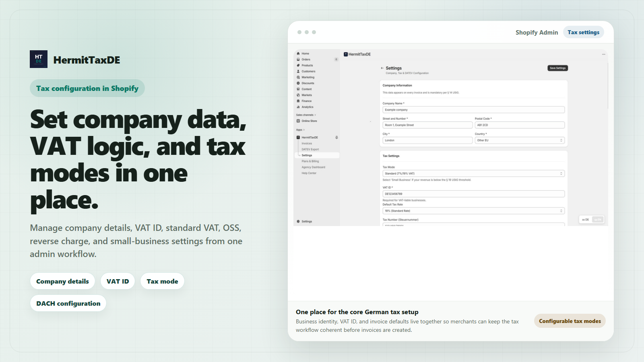Click the HermitTaxDE app icon in sidebar
The height and width of the screenshot is (362, 644).
click(298, 138)
